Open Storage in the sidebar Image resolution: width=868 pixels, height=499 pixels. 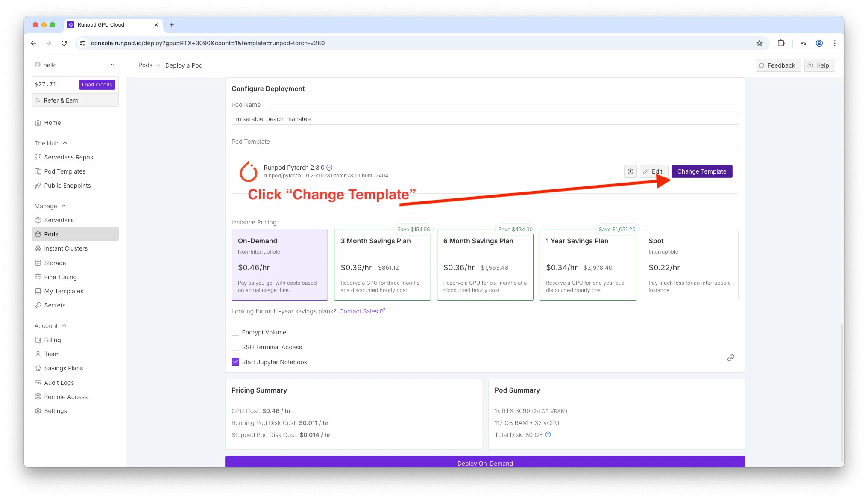coord(75,263)
